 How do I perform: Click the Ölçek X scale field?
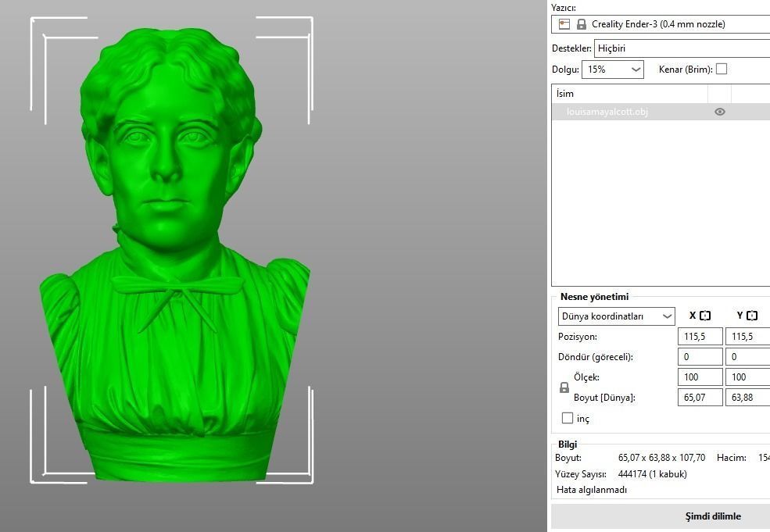point(700,377)
